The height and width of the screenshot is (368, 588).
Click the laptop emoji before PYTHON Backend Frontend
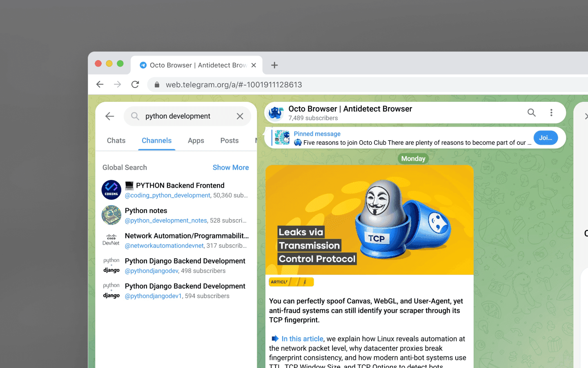click(129, 186)
